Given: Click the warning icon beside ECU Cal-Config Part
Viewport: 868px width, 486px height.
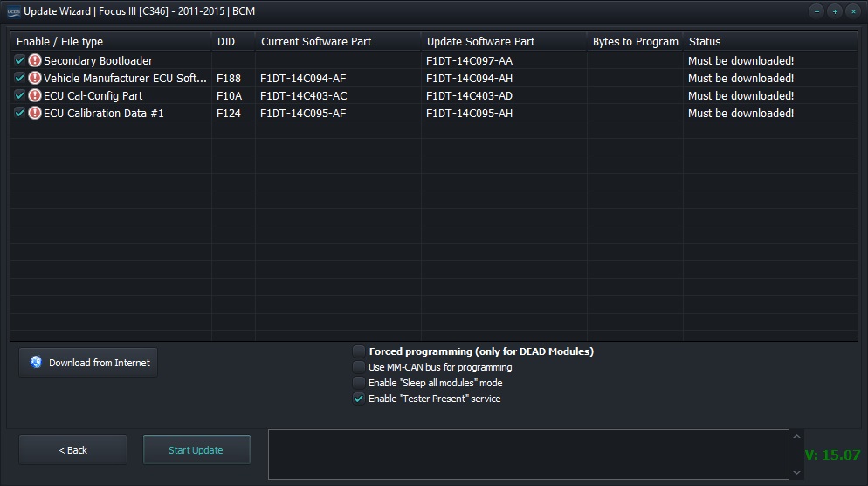Looking at the screenshot, I should pyautogui.click(x=35, y=95).
